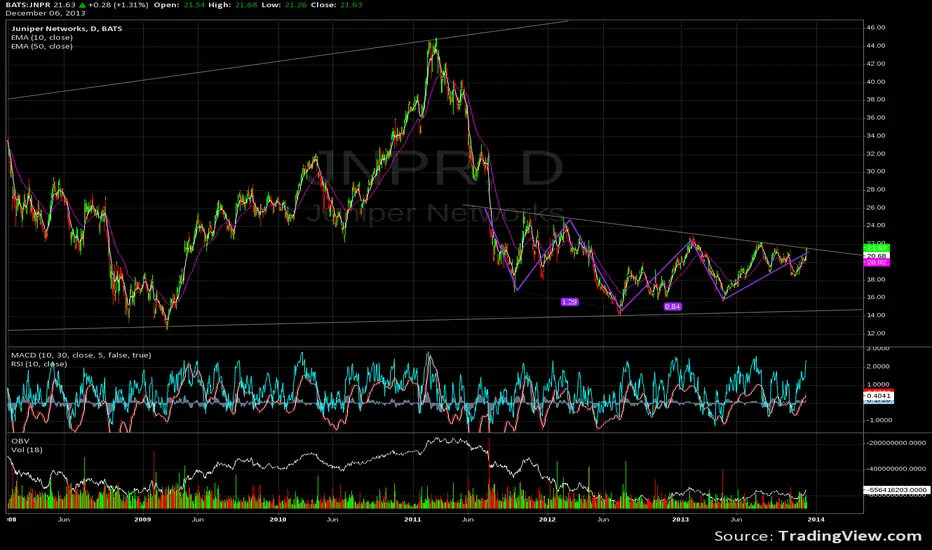932x550 pixels.
Task: Click the white 20.68 price tag
Action: (x=876, y=256)
